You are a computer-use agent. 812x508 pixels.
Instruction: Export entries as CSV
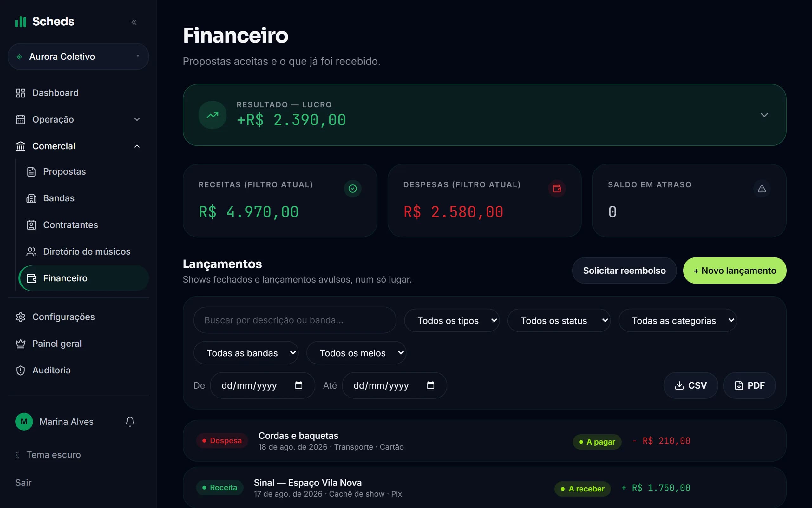tap(691, 385)
